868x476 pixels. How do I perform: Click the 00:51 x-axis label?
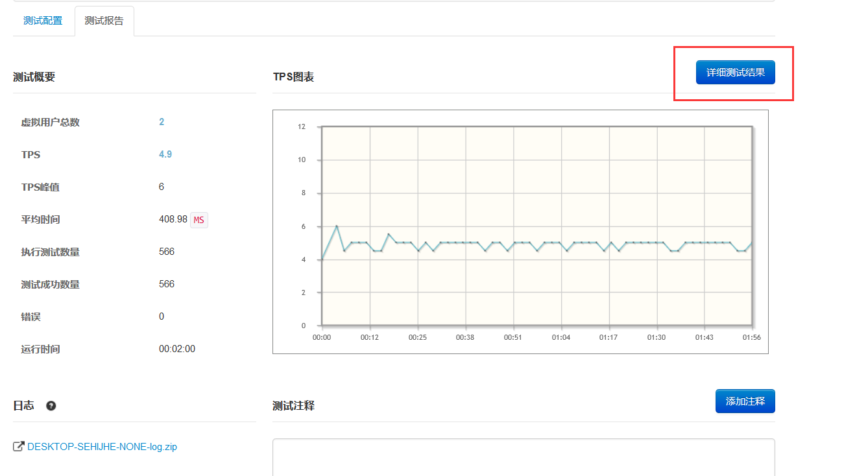tap(513, 337)
